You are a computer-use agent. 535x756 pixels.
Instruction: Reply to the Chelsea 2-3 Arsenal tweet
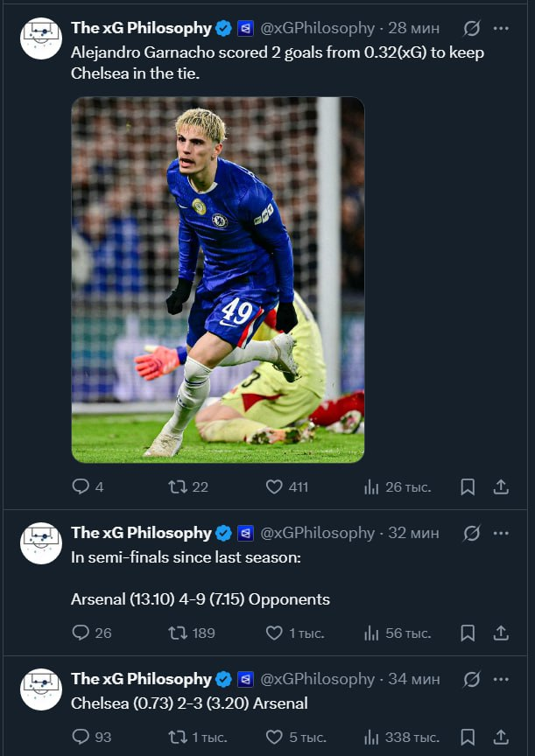coord(81,737)
